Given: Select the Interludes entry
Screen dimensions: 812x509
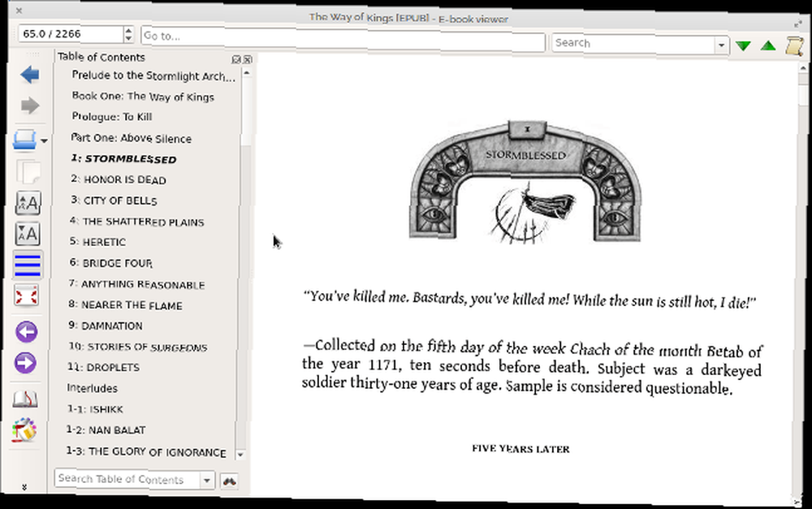Looking at the screenshot, I should (x=93, y=388).
